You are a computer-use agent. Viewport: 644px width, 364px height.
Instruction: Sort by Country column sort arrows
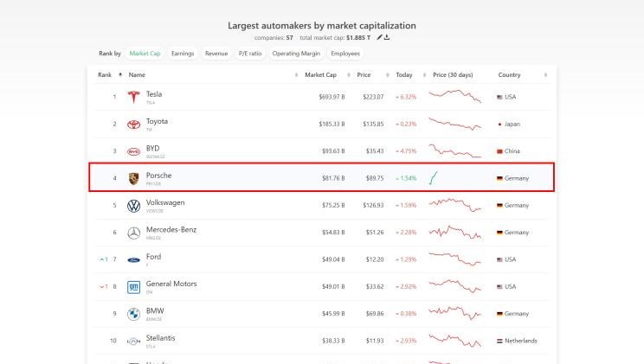(545, 74)
